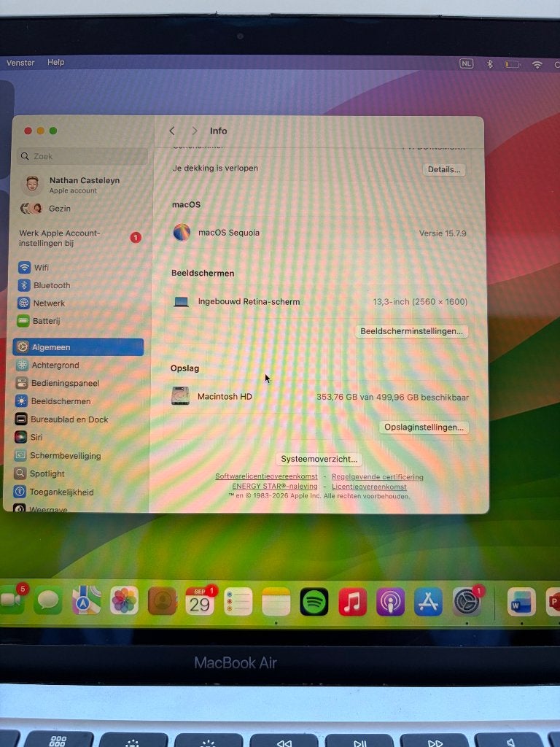
Task: Open Contacts from the Dock
Action: coord(163,601)
